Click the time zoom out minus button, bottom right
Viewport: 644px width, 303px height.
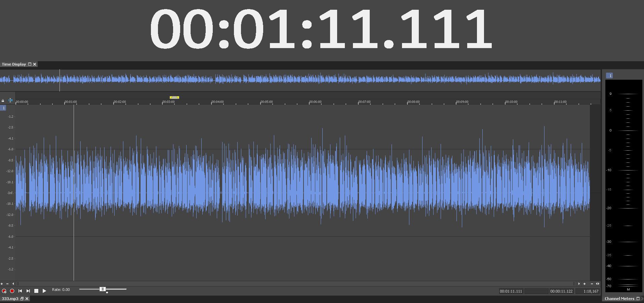(x=592, y=284)
